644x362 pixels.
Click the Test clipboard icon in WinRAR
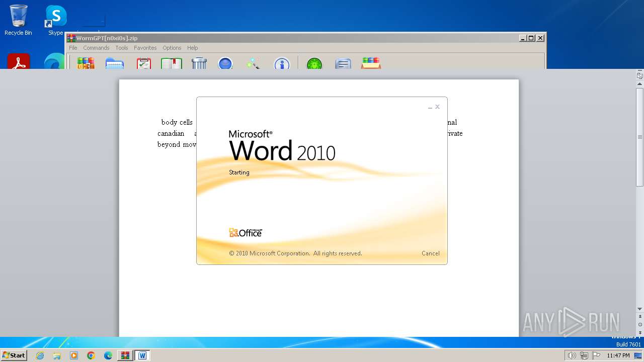(x=144, y=63)
